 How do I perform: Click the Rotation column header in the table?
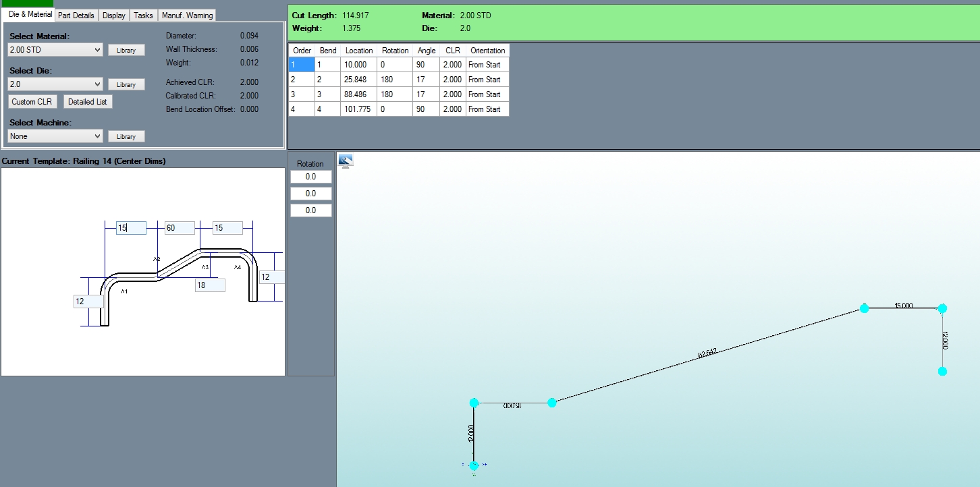coord(395,51)
